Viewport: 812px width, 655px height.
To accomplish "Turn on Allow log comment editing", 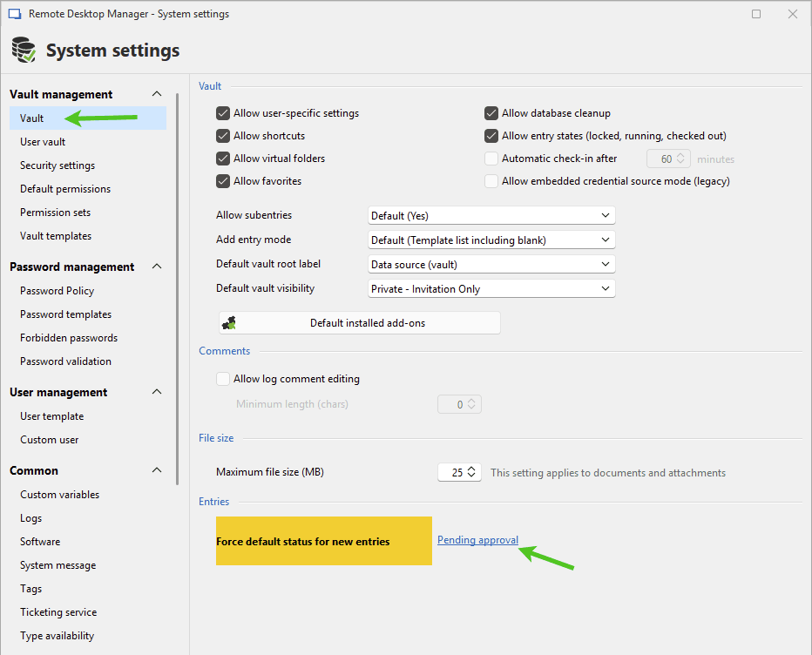I will (223, 379).
